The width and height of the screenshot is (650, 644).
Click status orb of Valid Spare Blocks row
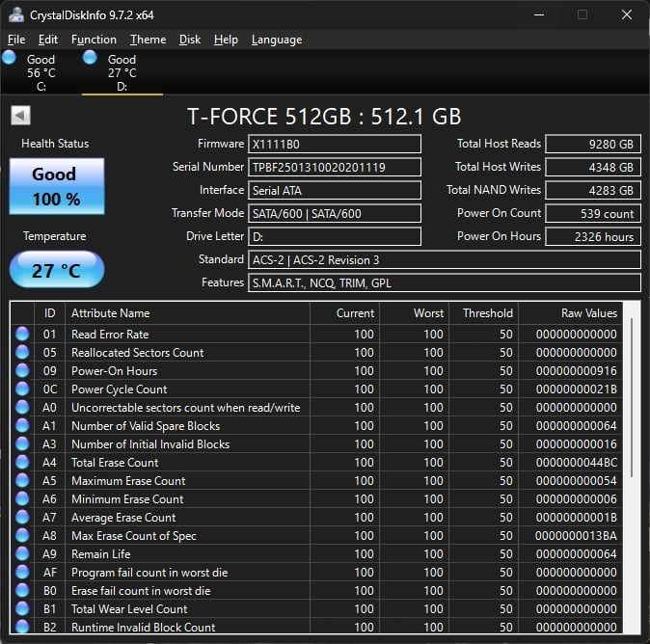click(x=22, y=425)
